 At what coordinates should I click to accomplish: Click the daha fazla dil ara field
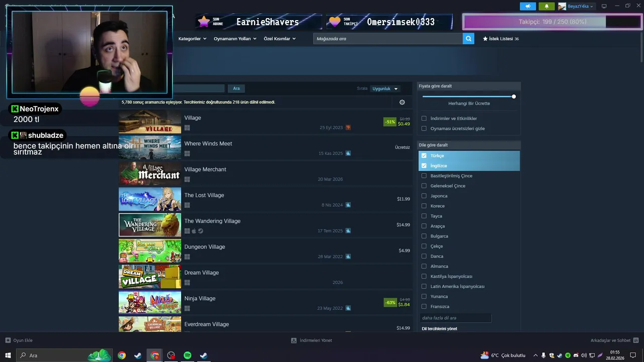[455, 318]
